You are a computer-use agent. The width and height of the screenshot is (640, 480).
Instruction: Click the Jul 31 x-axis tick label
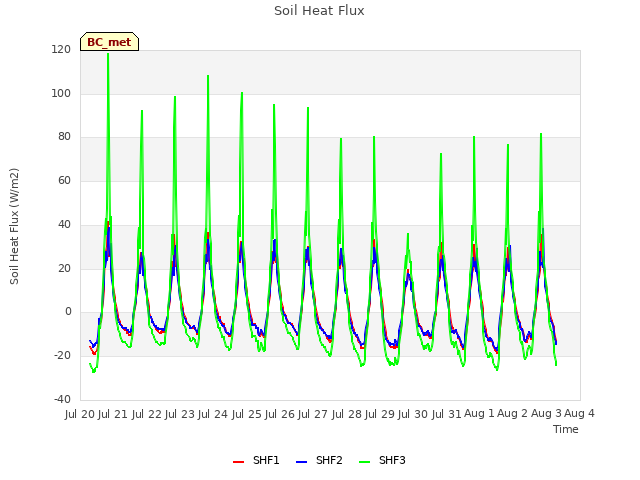click(446, 414)
